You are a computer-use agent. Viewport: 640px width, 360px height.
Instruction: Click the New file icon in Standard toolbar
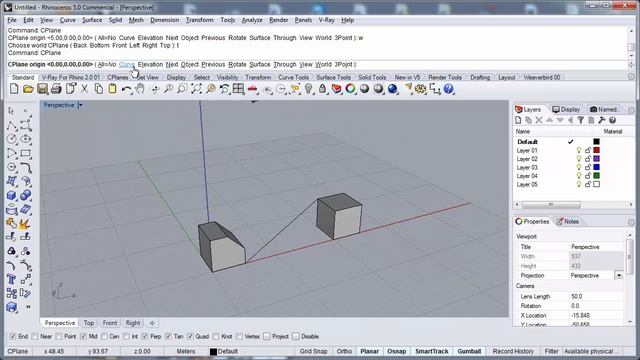[14, 89]
